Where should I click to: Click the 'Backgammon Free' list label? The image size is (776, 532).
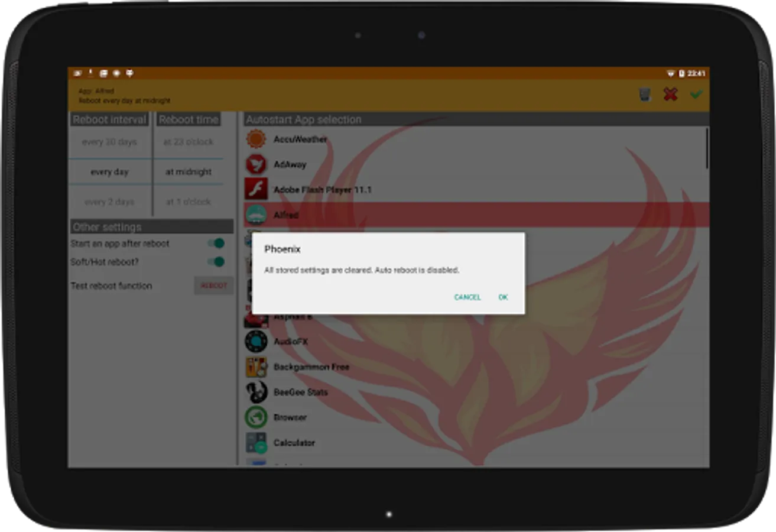coord(311,367)
